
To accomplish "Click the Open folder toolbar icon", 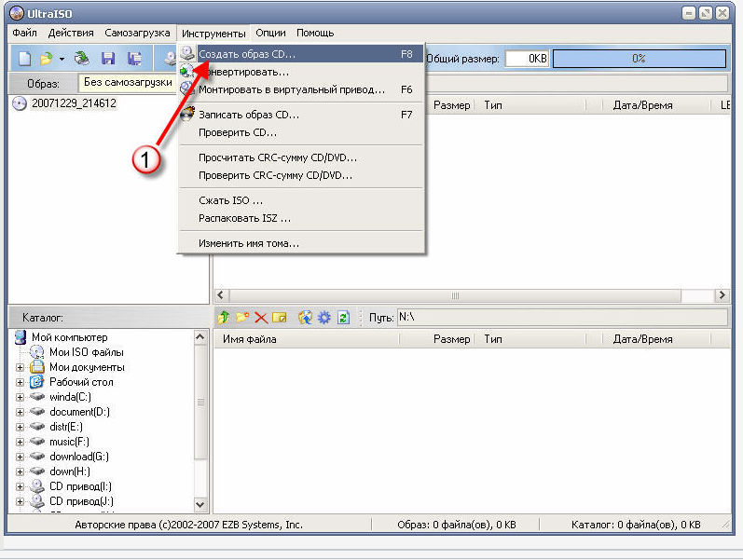I will pyautogui.click(x=46, y=59).
